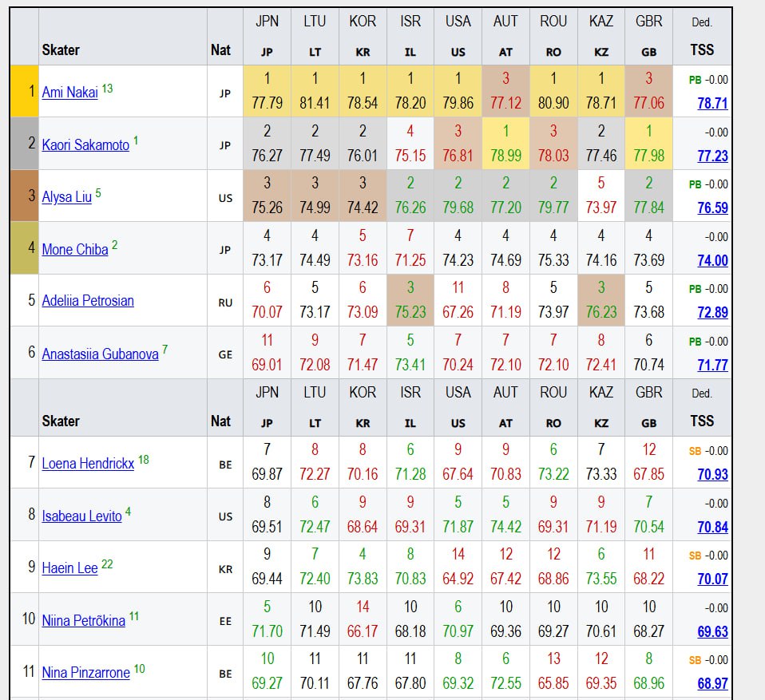
Task: Open Loena Hendrickx's skater link
Action: [88, 463]
